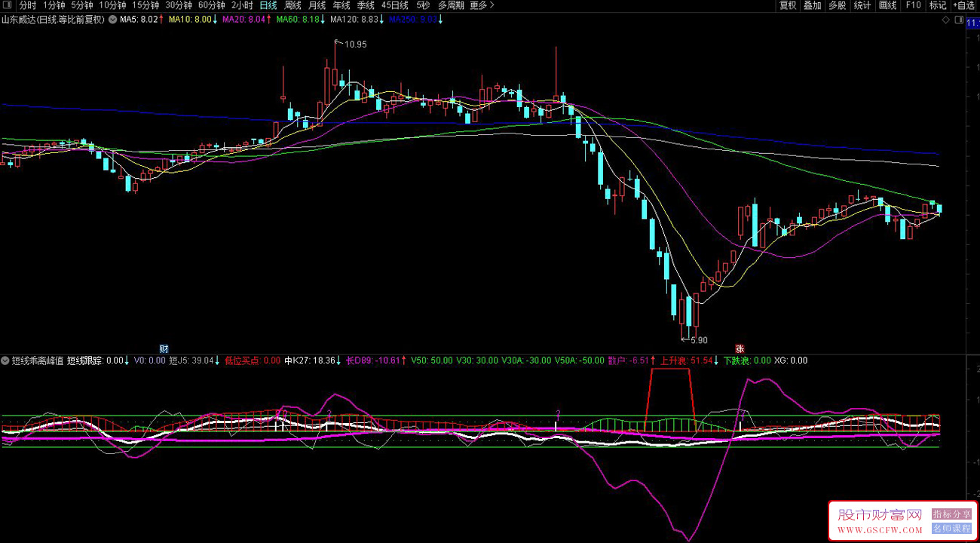The height and width of the screenshot is (543, 980).
Task: Click the diamond icon at chart top-right
Action: coord(947,20)
